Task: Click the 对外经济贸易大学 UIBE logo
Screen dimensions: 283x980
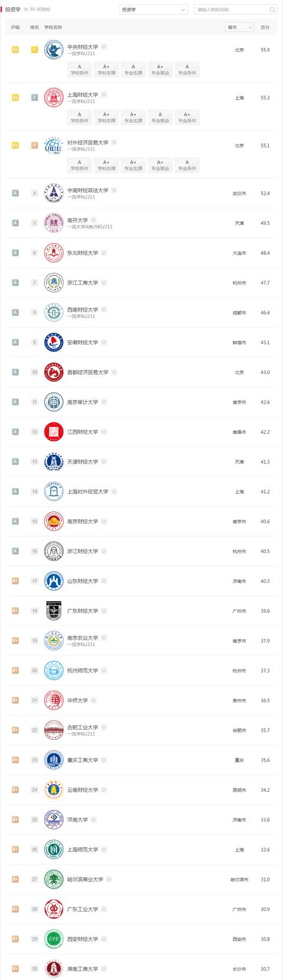Action: [x=54, y=146]
